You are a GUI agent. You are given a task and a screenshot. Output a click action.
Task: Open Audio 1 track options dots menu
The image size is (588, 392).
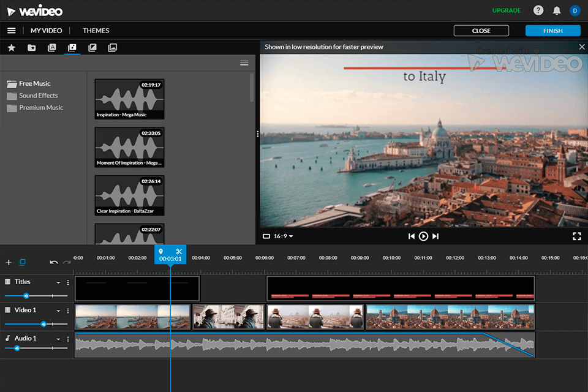[x=68, y=339]
